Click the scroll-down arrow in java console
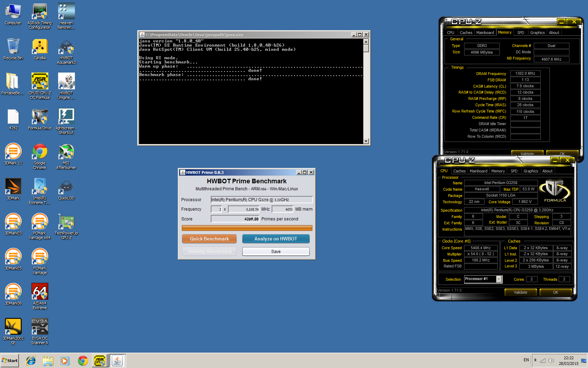588x368 pixels. (x=366, y=141)
